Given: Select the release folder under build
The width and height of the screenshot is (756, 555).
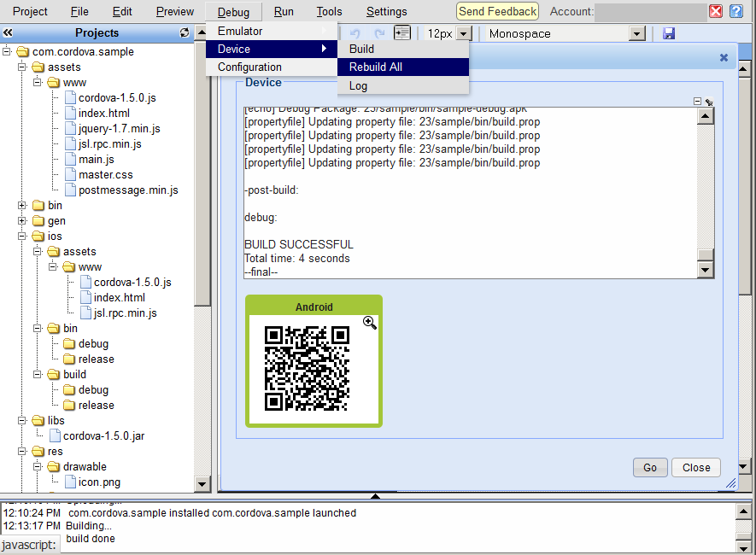Looking at the screenshot, I should (97, 406).
